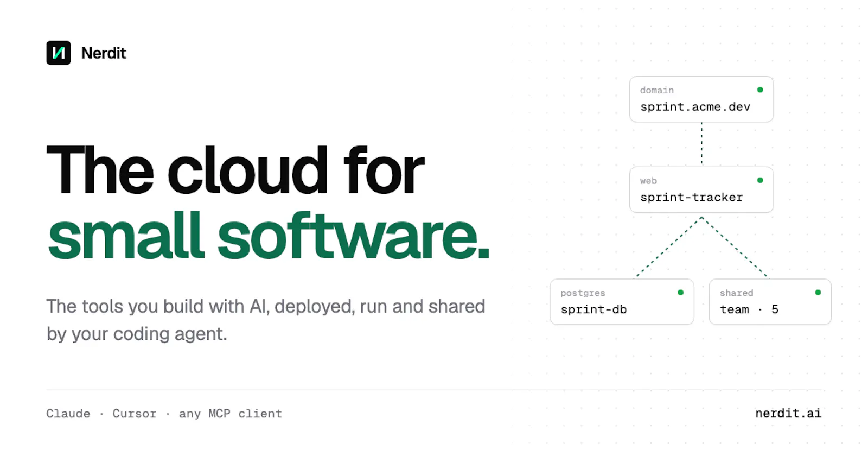
Task: Click the green status dot on postgres card
Action: tap(680, 293)
